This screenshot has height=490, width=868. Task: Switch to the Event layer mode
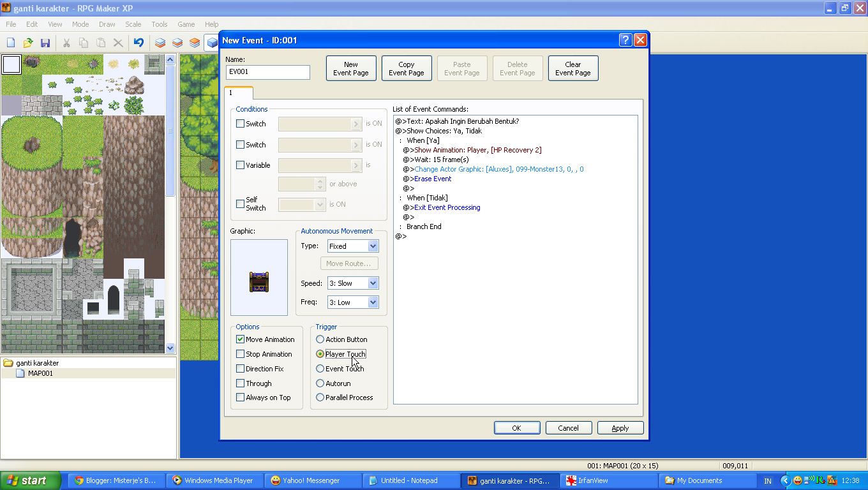pyautogui.click(x=211, y=42)
